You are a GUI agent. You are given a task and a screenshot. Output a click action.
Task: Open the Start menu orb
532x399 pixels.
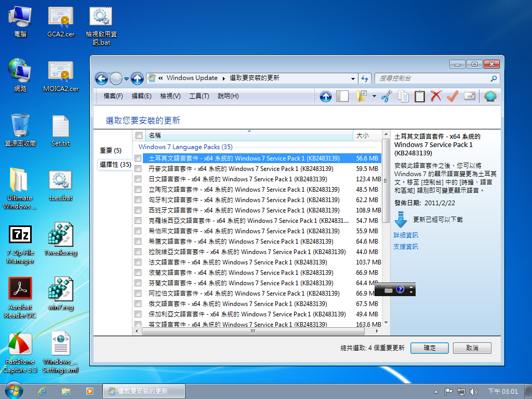[x=14, y=391]
